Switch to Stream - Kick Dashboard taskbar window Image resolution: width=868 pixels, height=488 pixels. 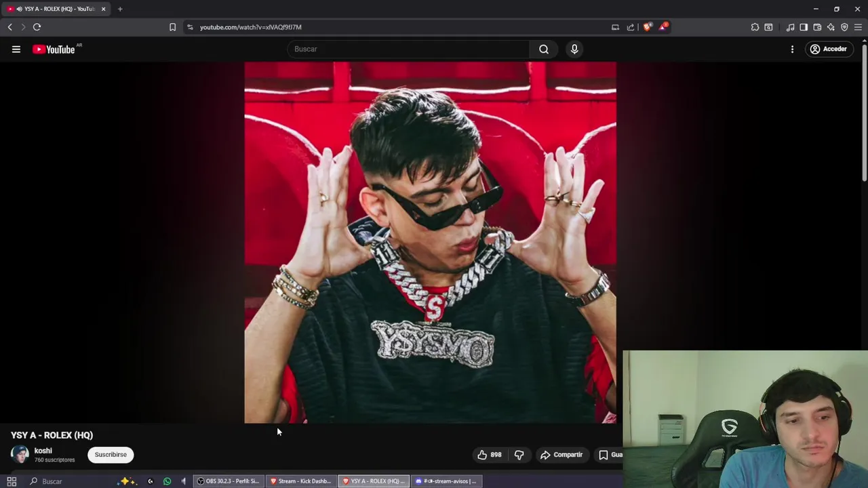[300, 481]
